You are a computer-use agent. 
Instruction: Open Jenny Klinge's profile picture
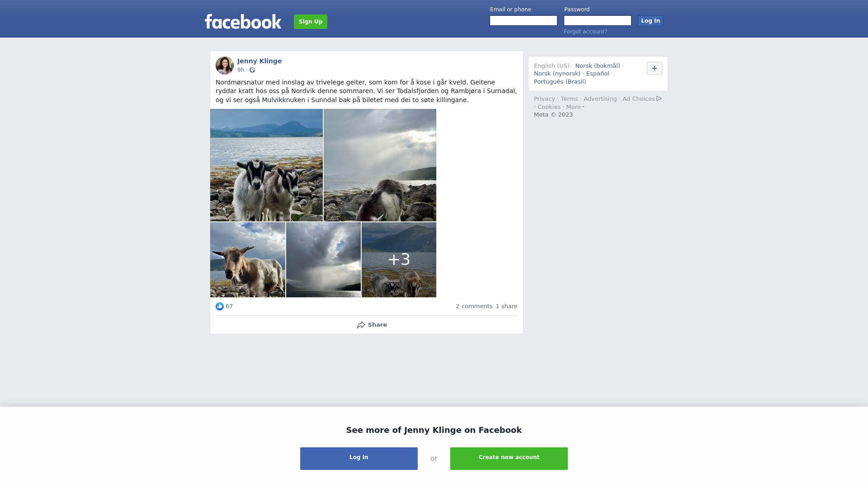tap(225, 66)
